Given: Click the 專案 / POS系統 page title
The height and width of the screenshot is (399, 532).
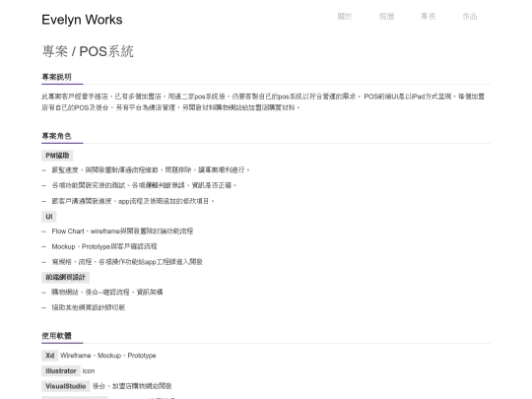Looking at the screenshot, I should point(88,51).
